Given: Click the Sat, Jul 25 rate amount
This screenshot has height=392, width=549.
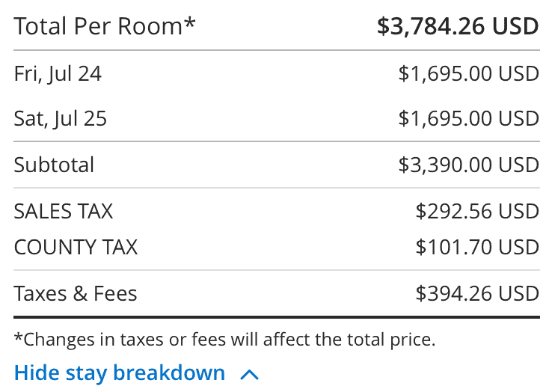Looking at the screenshot, I should point(468,118).
